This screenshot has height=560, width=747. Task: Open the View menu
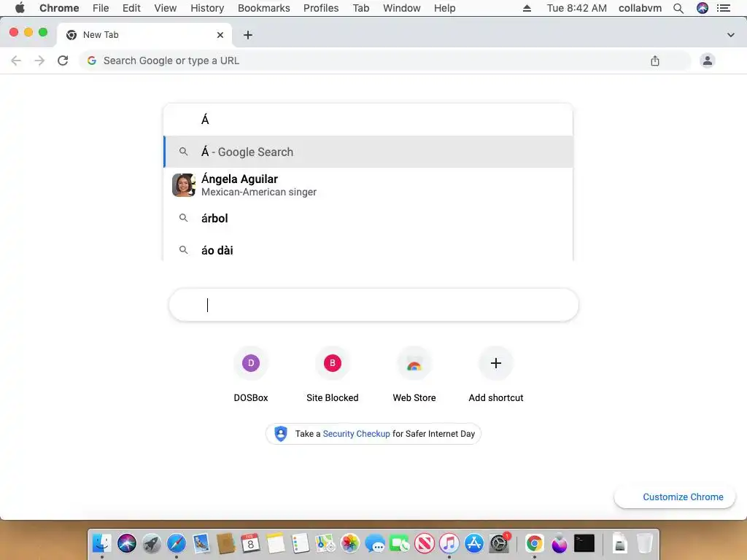point(166,8)
